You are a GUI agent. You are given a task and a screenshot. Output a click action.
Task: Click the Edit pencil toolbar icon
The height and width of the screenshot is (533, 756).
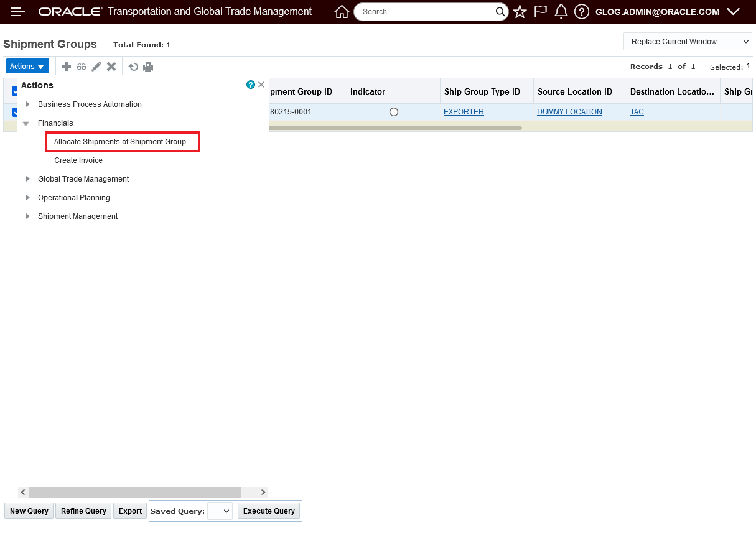(96, 67)
